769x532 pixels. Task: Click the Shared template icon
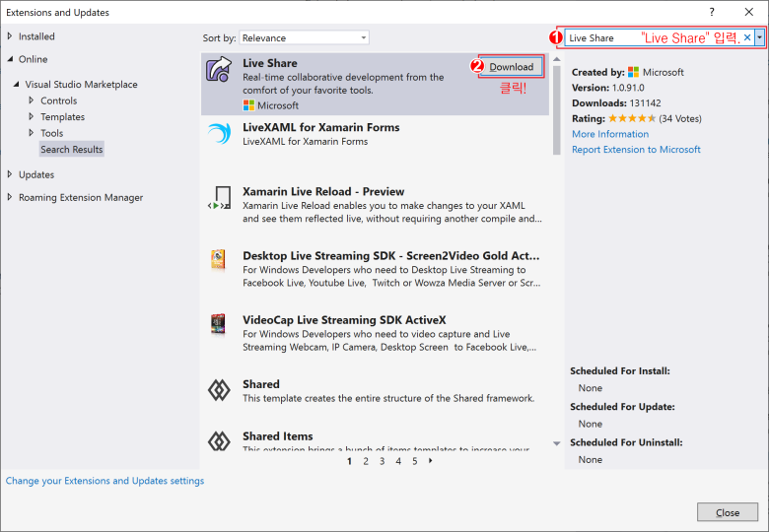click(219, 390)
